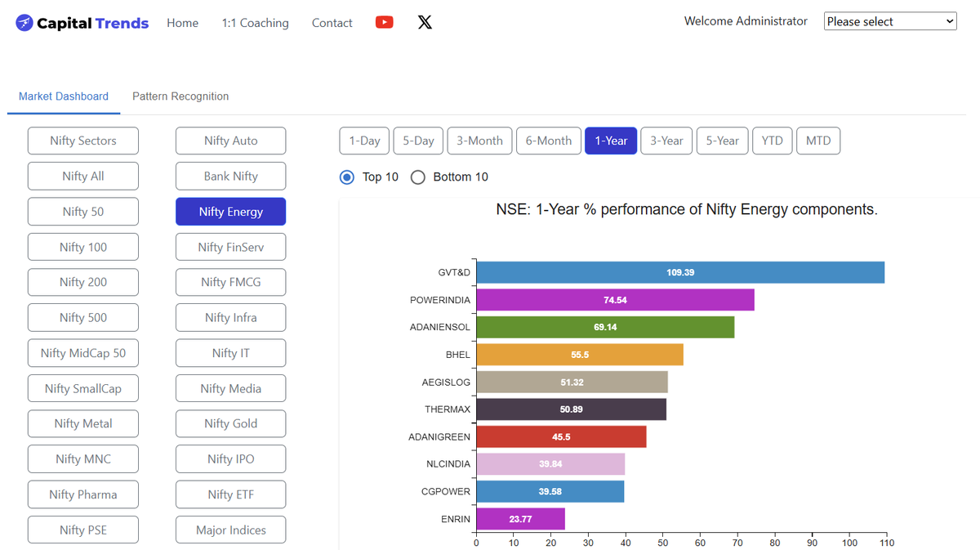Screen dimensions: 980x550
Task: Click the Nifty IT button
Action: (231, 353)
